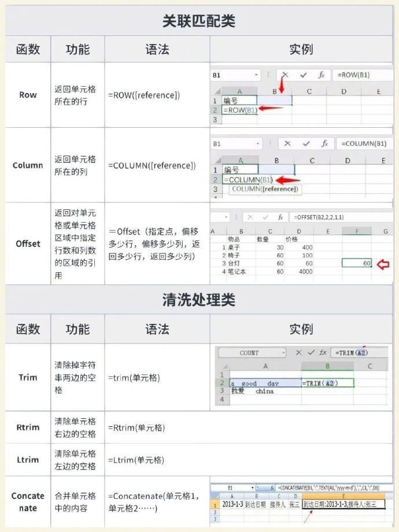Click the Offset function name

[x=28, y=243]
